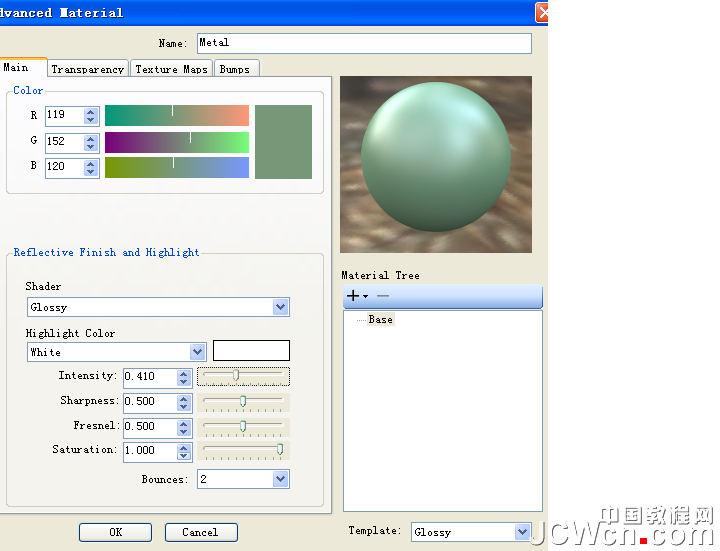Viewport: 720px width, 551px height.
Task: Select the Base item in Material Tree
Action: 381,320
